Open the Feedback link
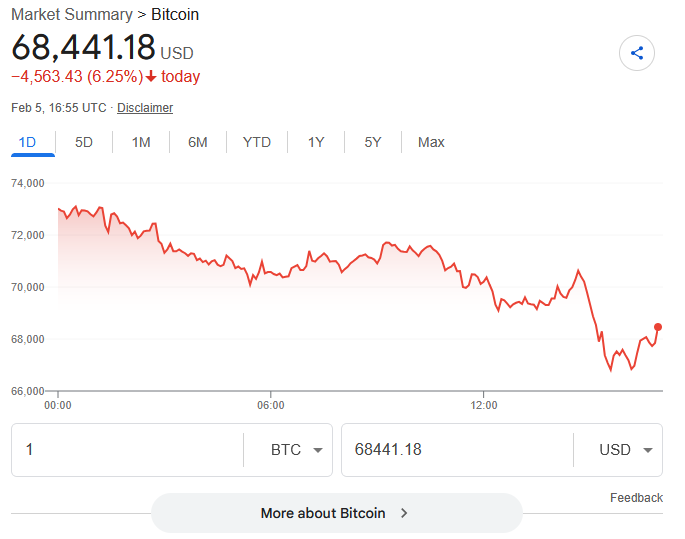 [636, 498]
